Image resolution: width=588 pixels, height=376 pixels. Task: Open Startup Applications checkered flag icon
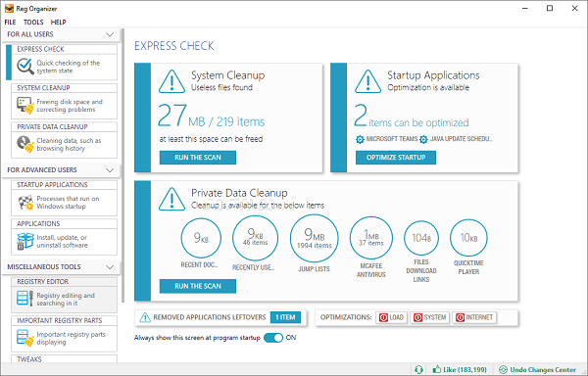[25, 203]
